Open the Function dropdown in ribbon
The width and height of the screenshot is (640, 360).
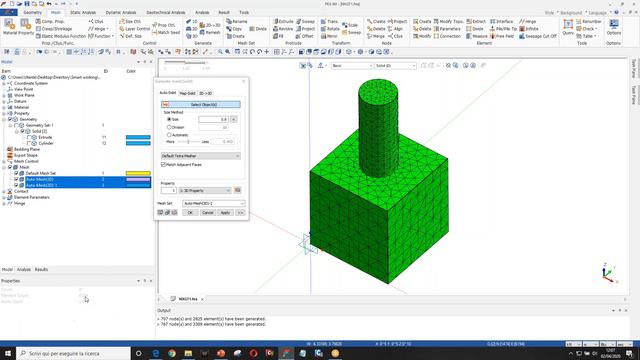click(x=101, y=36)
